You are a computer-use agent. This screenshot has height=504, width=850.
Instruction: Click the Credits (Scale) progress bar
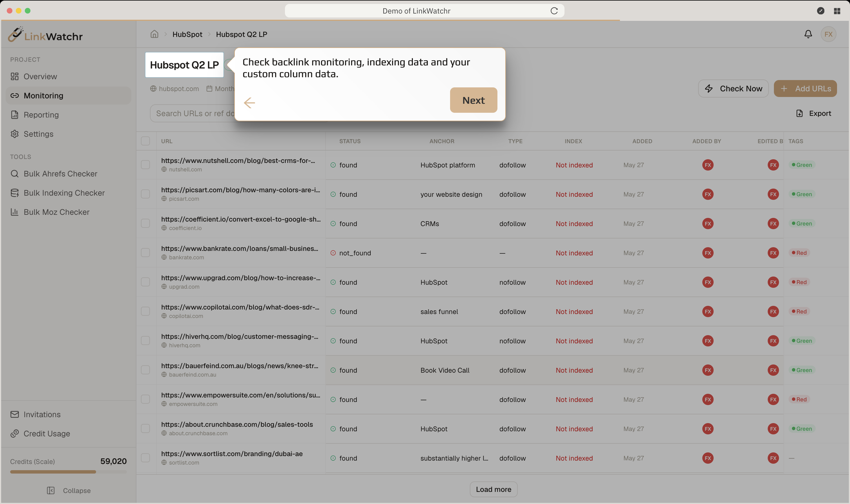68,472
